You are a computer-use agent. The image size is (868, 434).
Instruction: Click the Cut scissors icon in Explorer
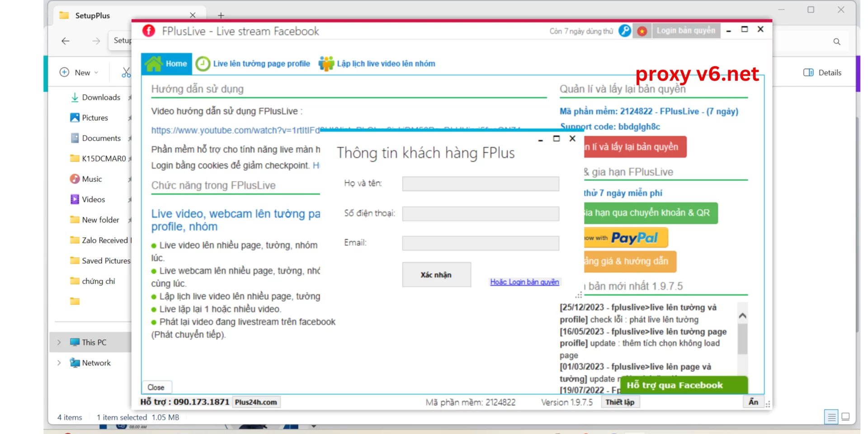coord(126,72)
